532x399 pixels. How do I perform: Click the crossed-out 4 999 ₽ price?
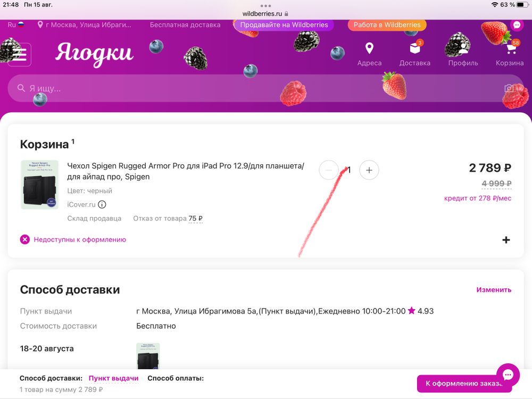(496, 184)
